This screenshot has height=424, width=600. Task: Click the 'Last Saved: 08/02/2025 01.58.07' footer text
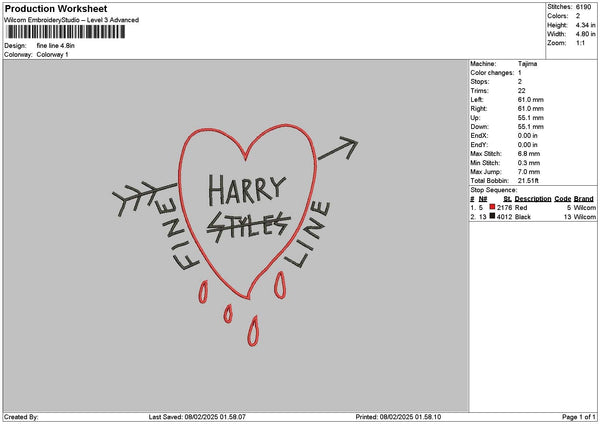pyautogui.click(x=197, y=417)
